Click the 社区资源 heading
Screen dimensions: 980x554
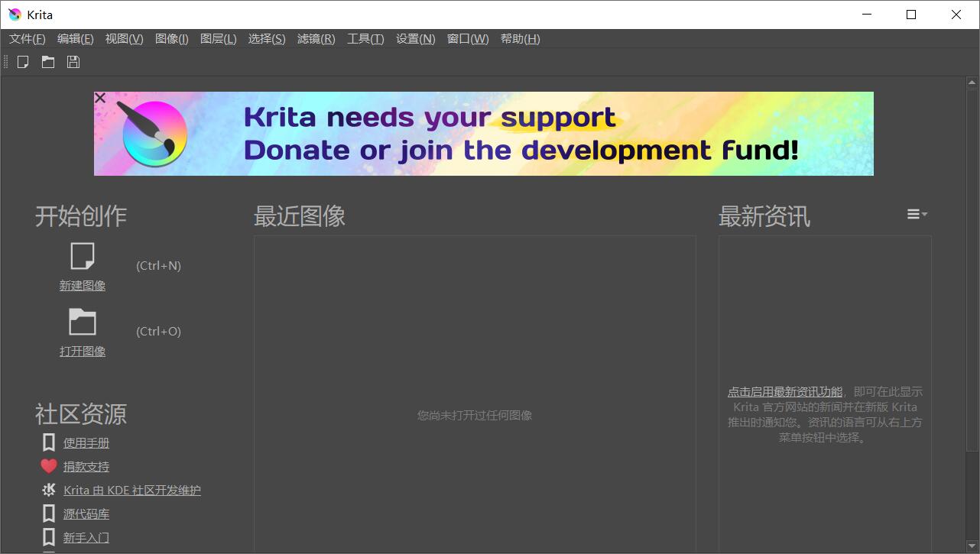click(81, 414)
